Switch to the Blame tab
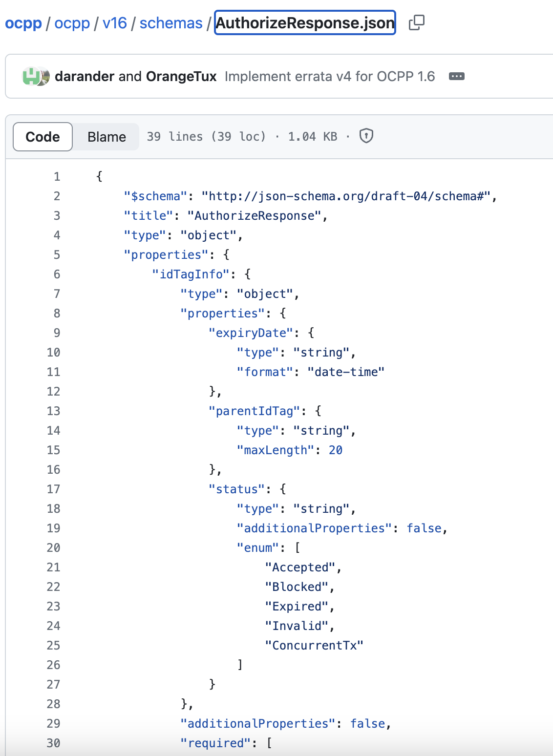Image resolution: width=553 pixels, height=756 pixels. [106, 137]
